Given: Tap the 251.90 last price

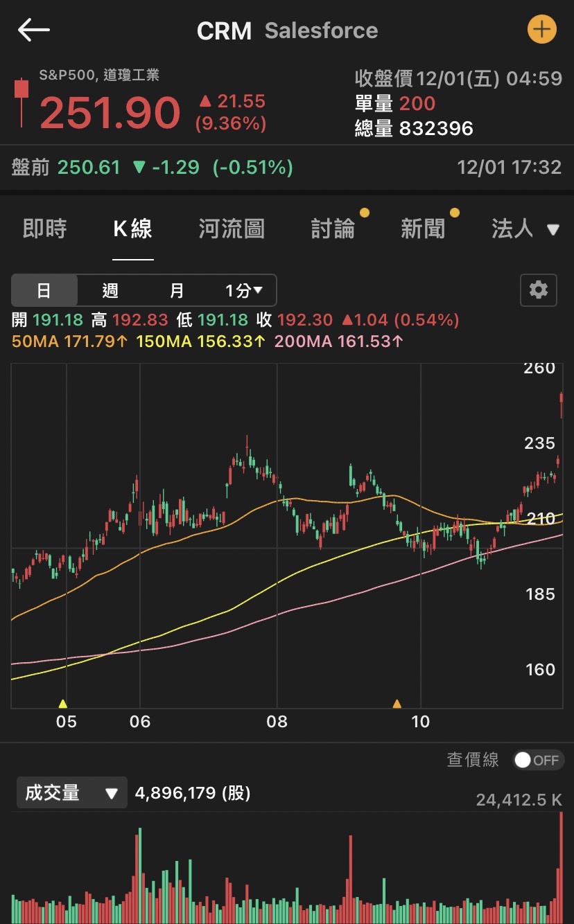Looking at the screenshot, I should point(110,113).
